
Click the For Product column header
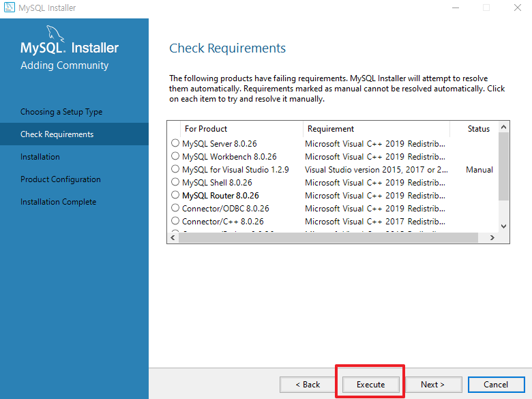click(241, 129)
